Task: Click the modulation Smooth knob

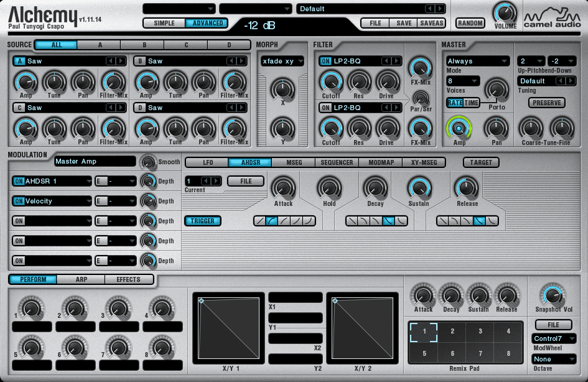Action: coord(148,162)
